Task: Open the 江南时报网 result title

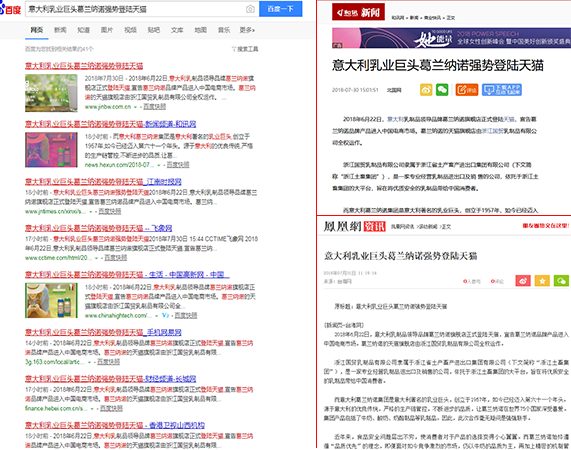Action: [x=103, y=182]
